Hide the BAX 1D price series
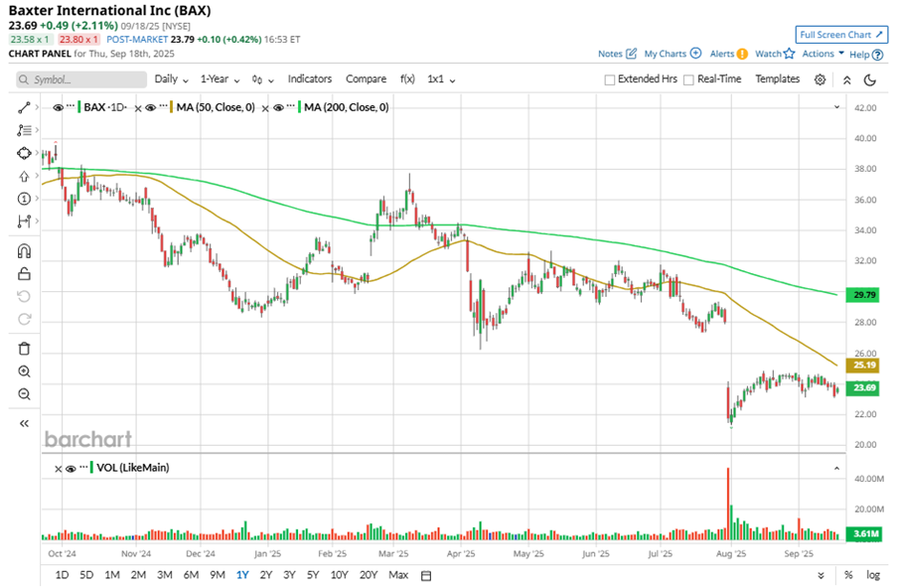The width and height of the screenshot is (897, 588). coord(58,107)
